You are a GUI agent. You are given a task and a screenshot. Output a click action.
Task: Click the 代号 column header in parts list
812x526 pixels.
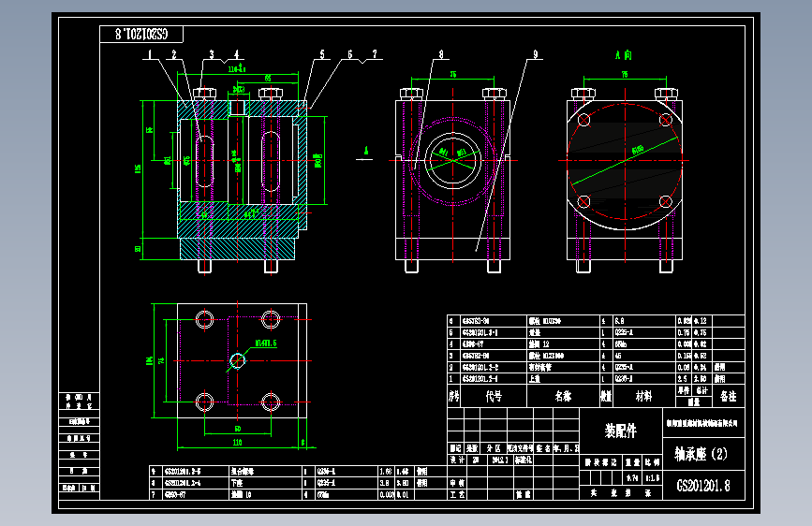[x=494, y=396]
